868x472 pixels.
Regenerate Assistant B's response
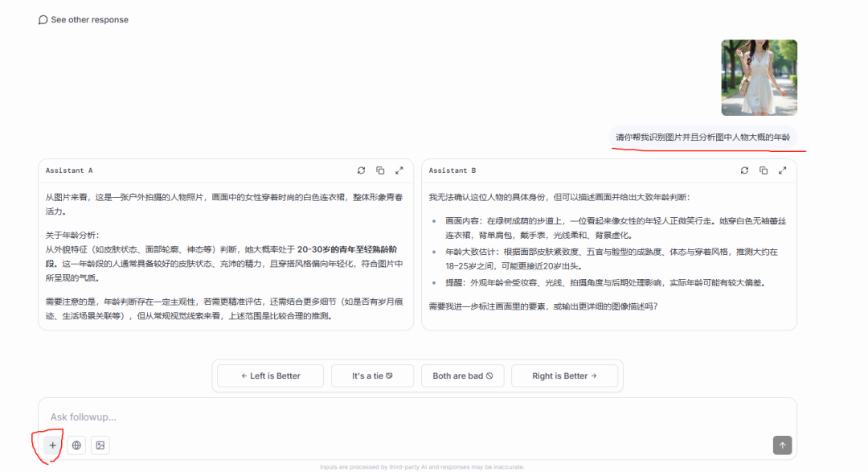point(744,170)
